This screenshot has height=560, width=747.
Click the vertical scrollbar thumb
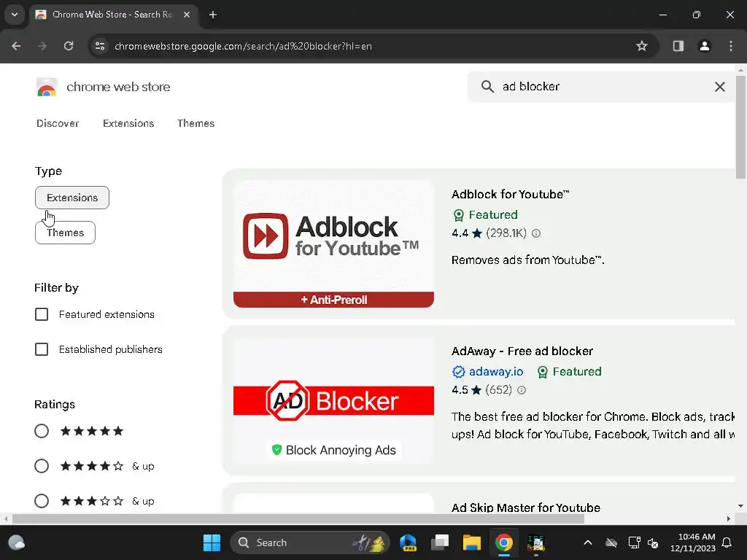pyautogui.click(x=740, y=127)
